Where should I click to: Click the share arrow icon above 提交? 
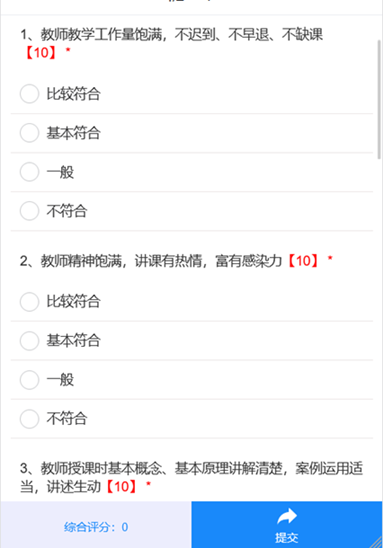[287, 517]
